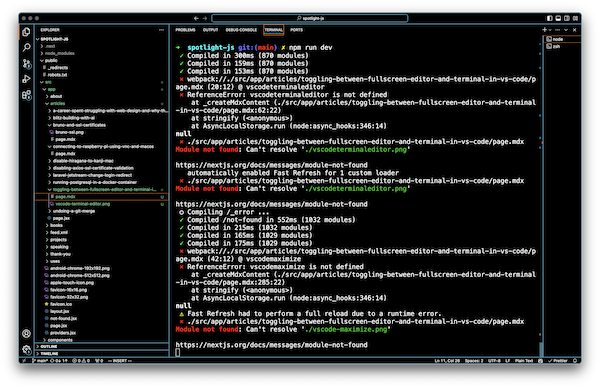Expand the about folder
This screenshot has height=388, width=600.
point(101,96)
